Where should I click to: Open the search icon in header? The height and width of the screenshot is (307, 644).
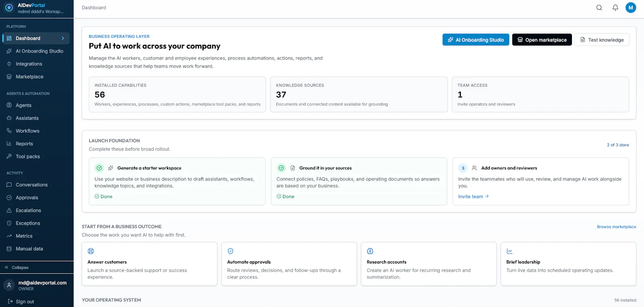click(599, 8)
